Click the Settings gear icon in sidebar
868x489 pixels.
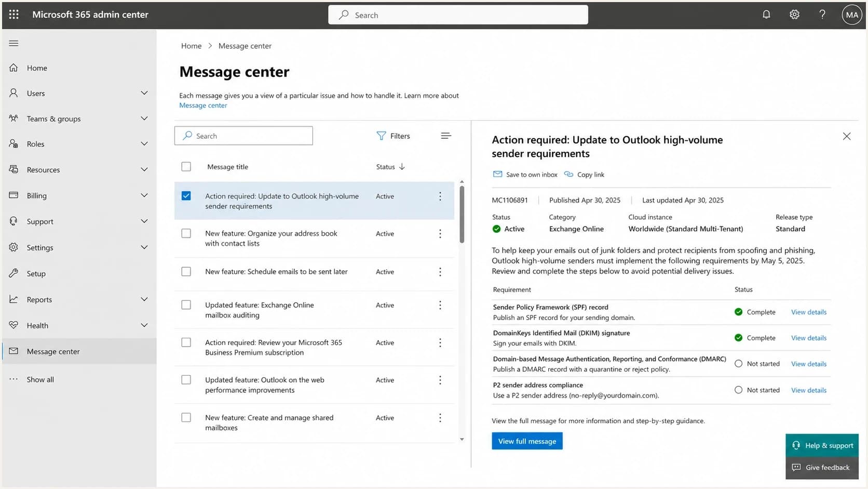(14, 247)
